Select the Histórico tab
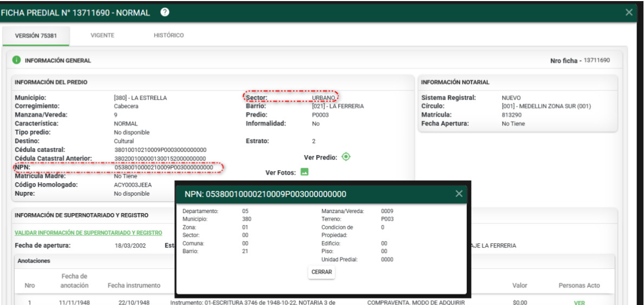This screenshot has width=644, height=305. 168,36
